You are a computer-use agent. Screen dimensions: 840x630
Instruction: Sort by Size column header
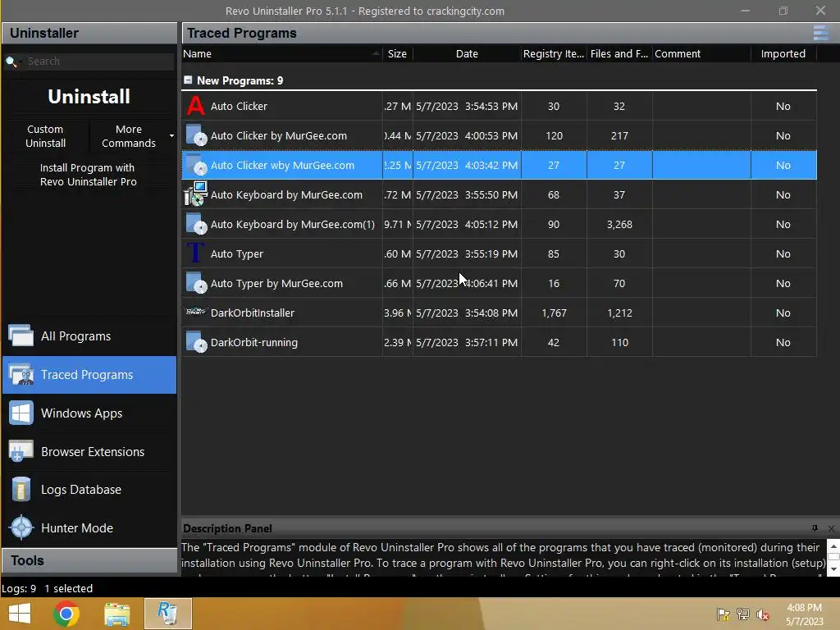point(398,53)
